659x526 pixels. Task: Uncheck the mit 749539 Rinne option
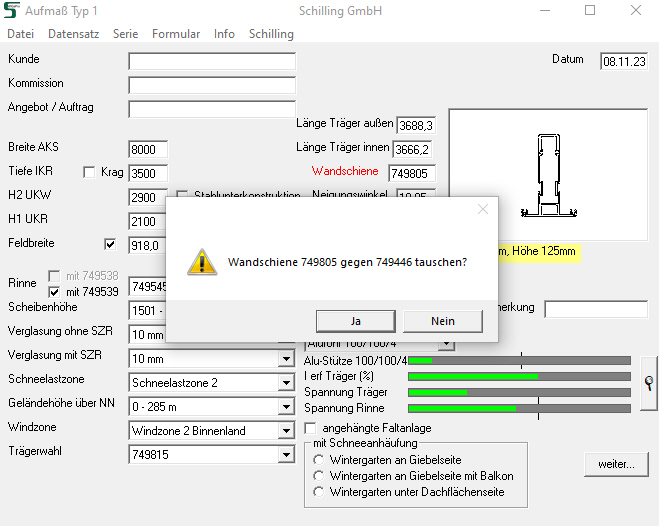click(x=54, y=292)
